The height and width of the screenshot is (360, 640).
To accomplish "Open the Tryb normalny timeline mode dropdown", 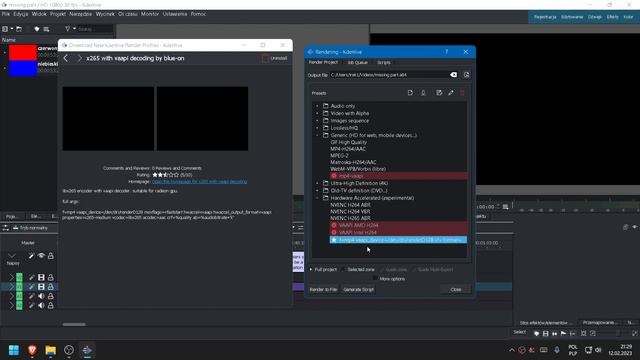I will [30, 228].
